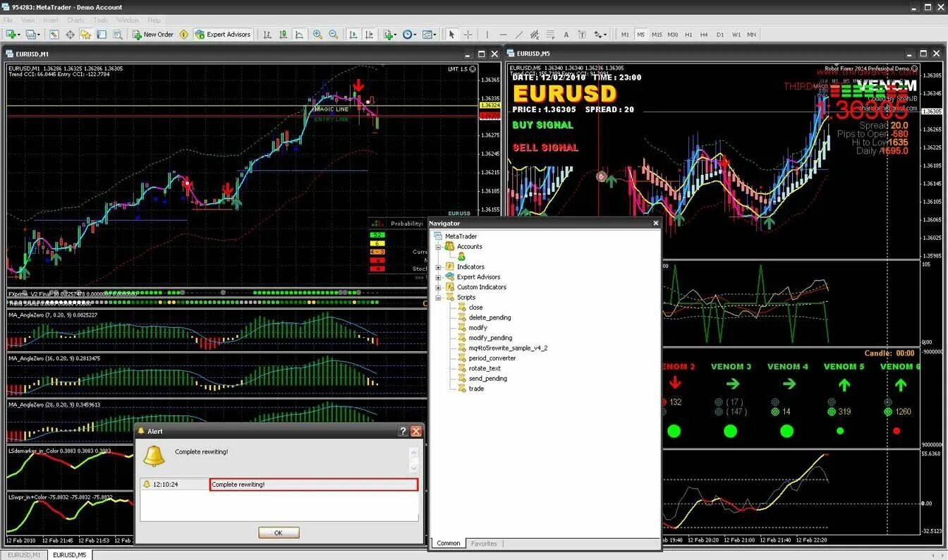Viewport: 948px width, 560px height.
Task: Set timeframe to M1
Action: pos(625,35)
